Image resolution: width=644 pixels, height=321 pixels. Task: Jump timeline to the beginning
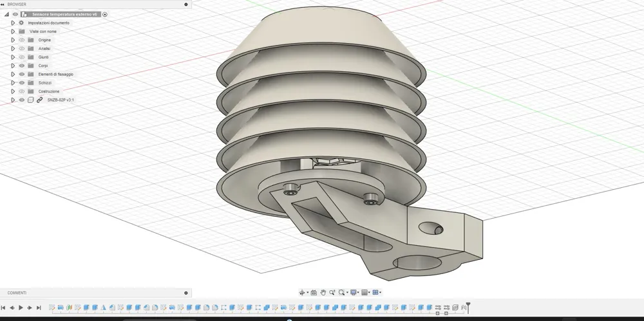pos(3,307)
